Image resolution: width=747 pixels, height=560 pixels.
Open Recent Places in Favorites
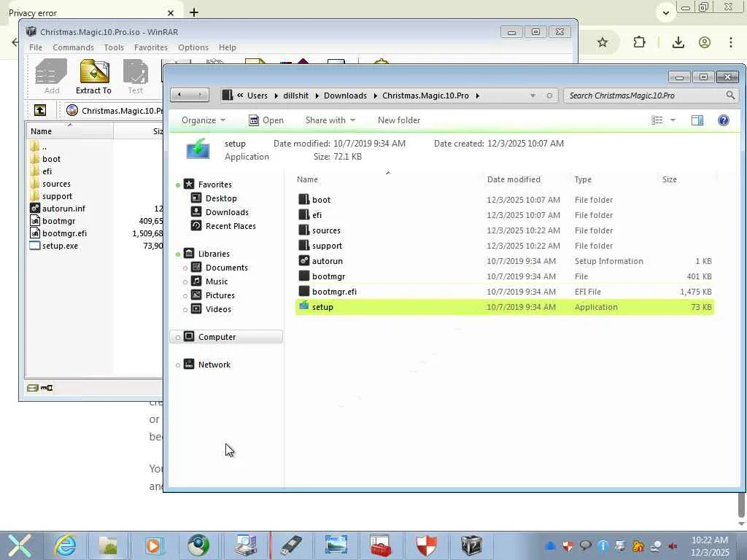[231, 226]
